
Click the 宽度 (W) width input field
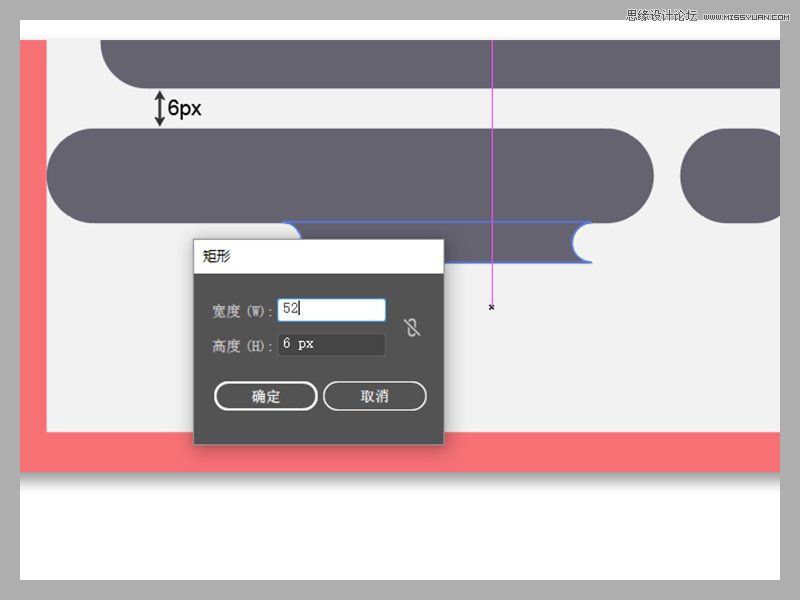pyautogui.click(x=331, y=310)
